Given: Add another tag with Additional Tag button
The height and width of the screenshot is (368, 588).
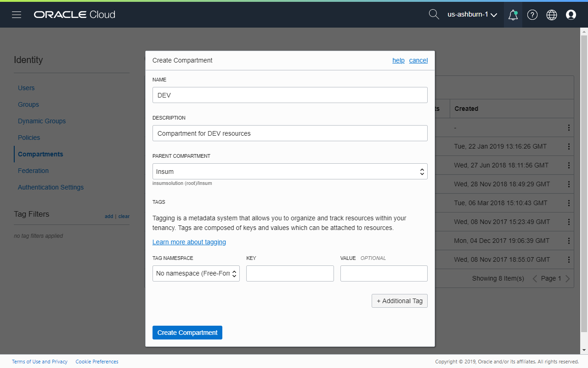Looking at the screenshot, I should (x=399, y=301).
